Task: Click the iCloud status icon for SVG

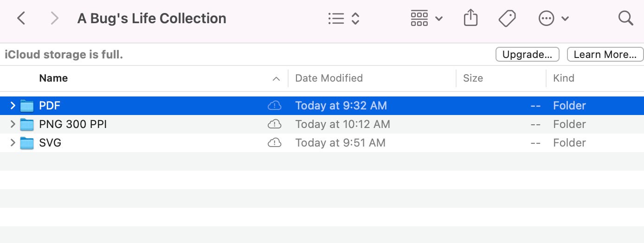Action: coord(275,143)
